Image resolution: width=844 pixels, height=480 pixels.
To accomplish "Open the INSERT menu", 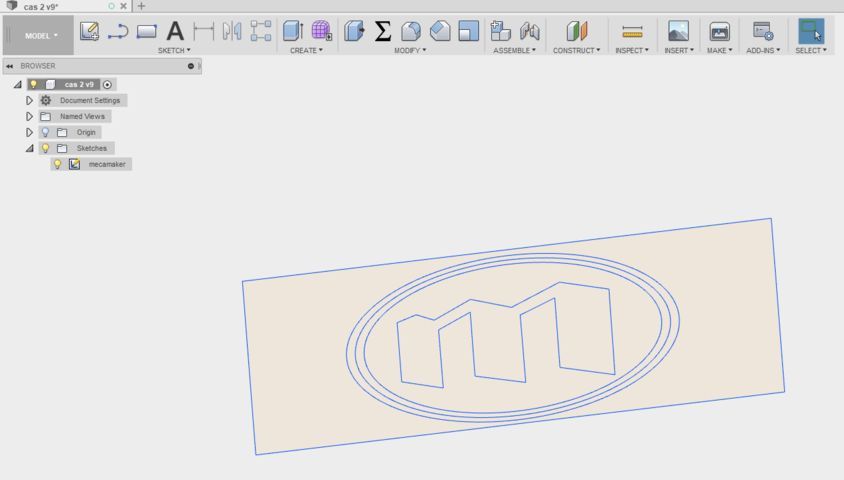I will point(679,50).
